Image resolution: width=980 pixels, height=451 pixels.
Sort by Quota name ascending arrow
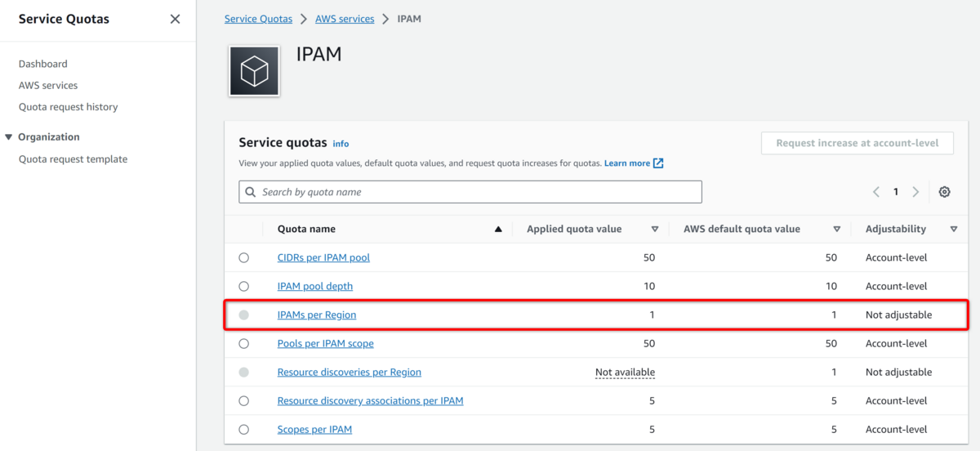tap(498, 230)
